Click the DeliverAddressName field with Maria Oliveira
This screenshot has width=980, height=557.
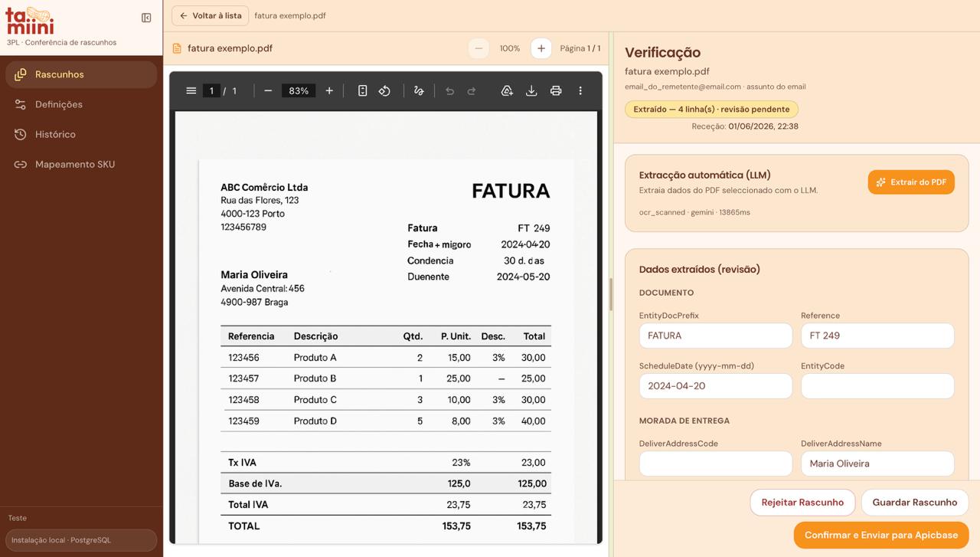pyautogui.click(x=877, y=464)
